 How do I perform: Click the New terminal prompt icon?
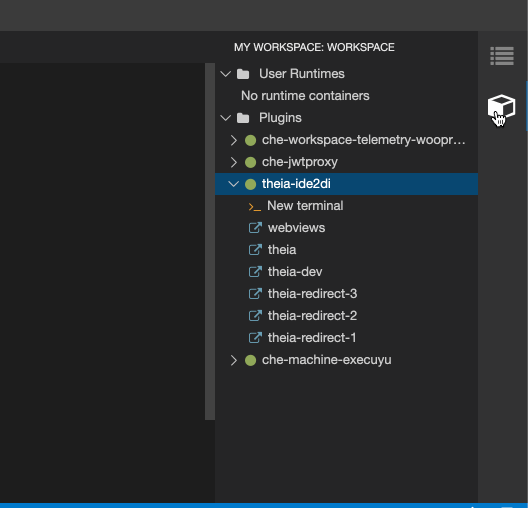255,207
